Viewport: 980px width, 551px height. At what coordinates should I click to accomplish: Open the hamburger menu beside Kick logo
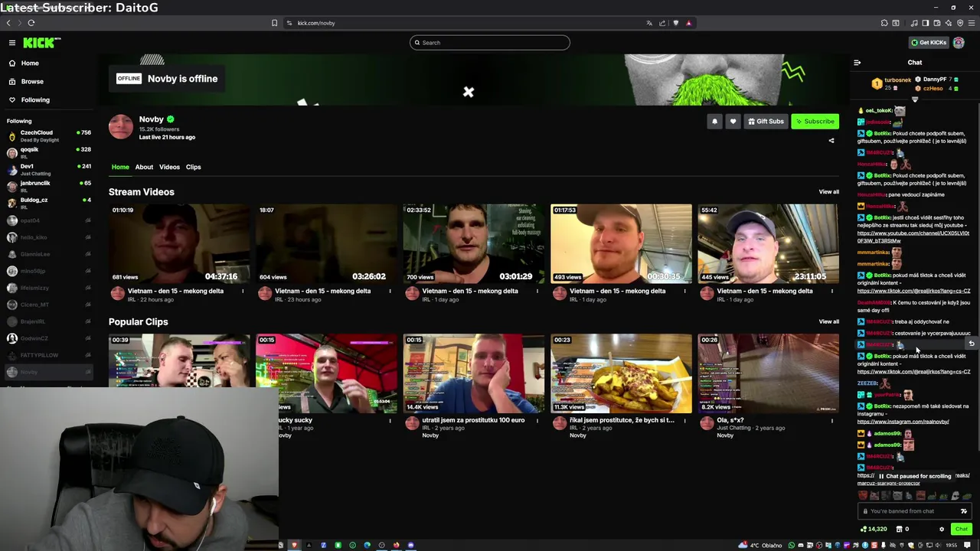coord(12,43)
